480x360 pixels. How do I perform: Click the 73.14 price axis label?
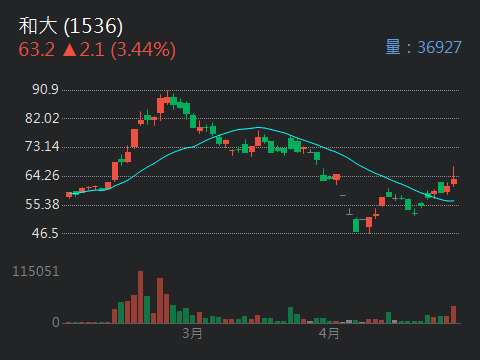(x=42, y=146)
